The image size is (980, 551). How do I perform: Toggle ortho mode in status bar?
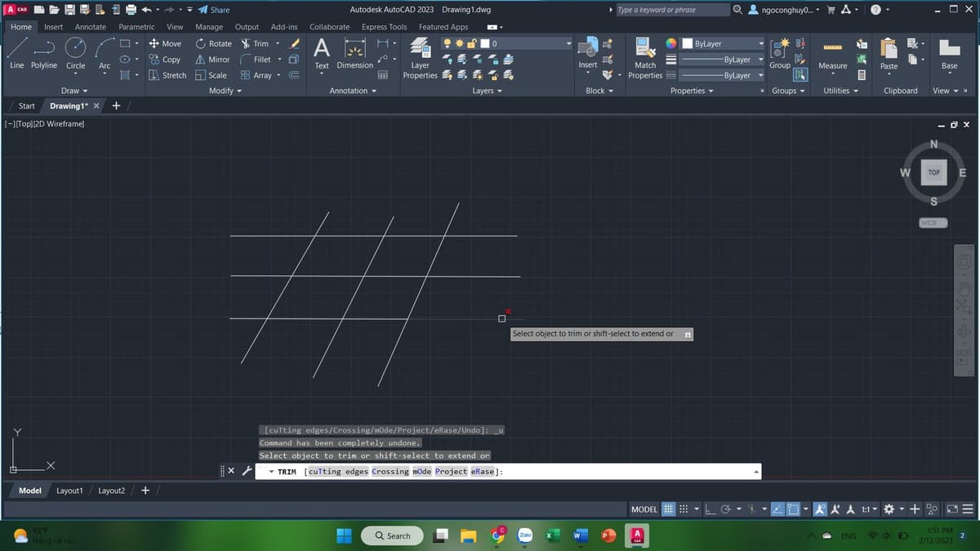(x=710, y=509)
